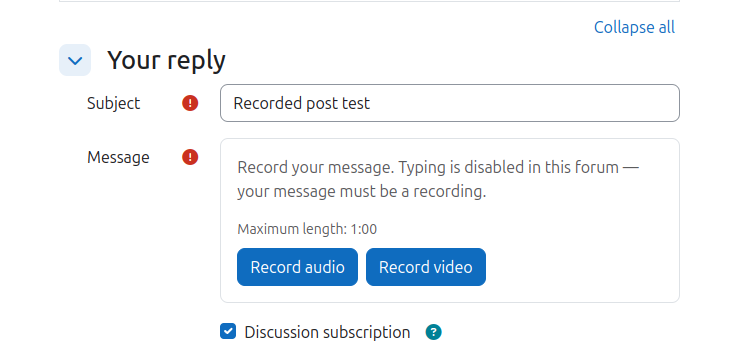This screenshot has width=748, height=362.
Task: Click the Collapse all link
Action: 634,27
